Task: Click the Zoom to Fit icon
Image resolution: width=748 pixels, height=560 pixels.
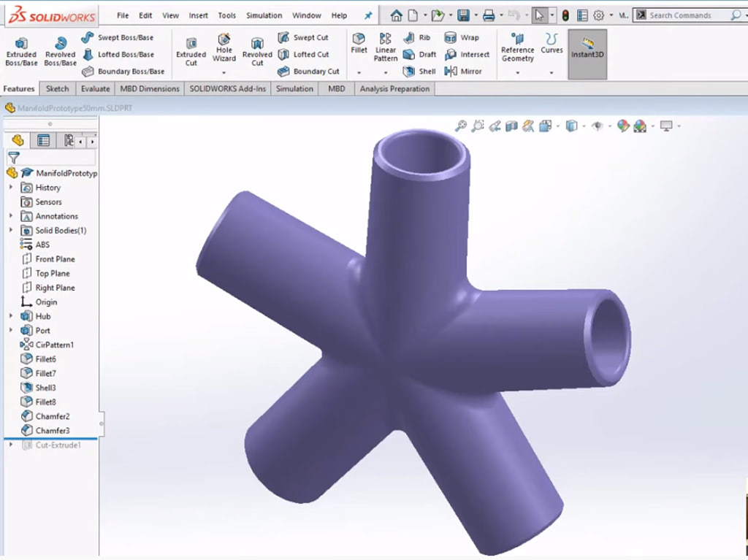Action: pyautogui.click(x=461, y=126)
